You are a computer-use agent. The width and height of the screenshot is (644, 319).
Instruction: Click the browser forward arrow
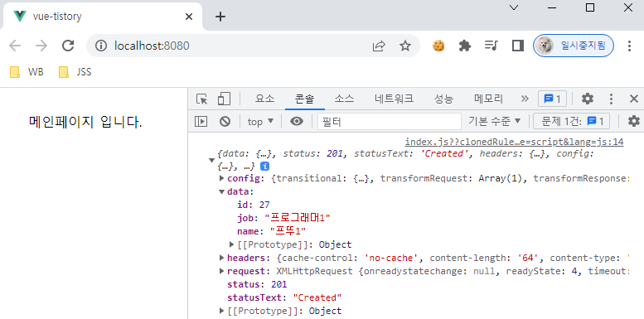pyautogui.click(x=41, y=46)
